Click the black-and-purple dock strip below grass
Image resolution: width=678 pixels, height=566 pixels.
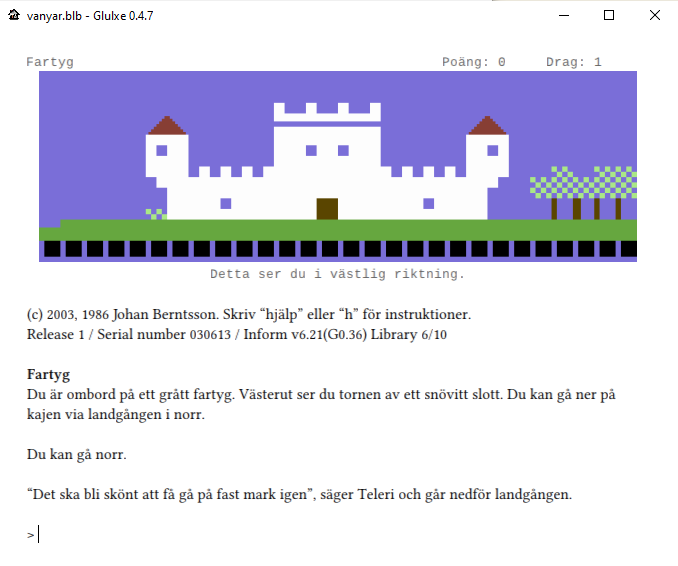pyautogui.click(x=338, y=249)
